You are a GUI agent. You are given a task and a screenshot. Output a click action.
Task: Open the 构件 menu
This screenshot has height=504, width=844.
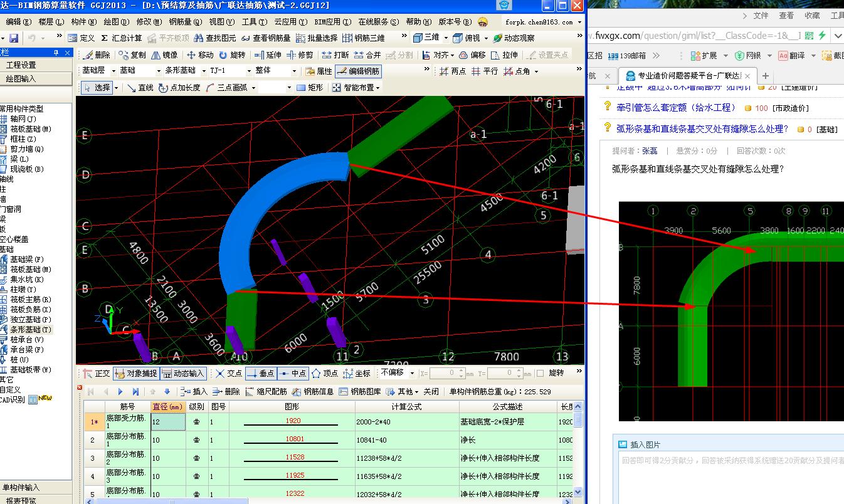(83, 22)
